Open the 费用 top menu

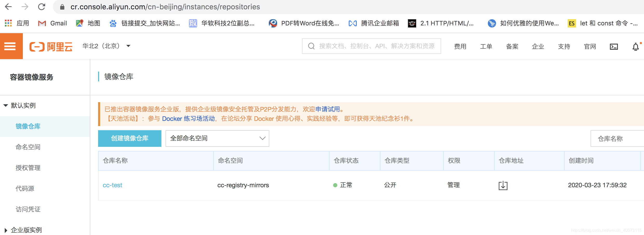(x=460, y=46)
